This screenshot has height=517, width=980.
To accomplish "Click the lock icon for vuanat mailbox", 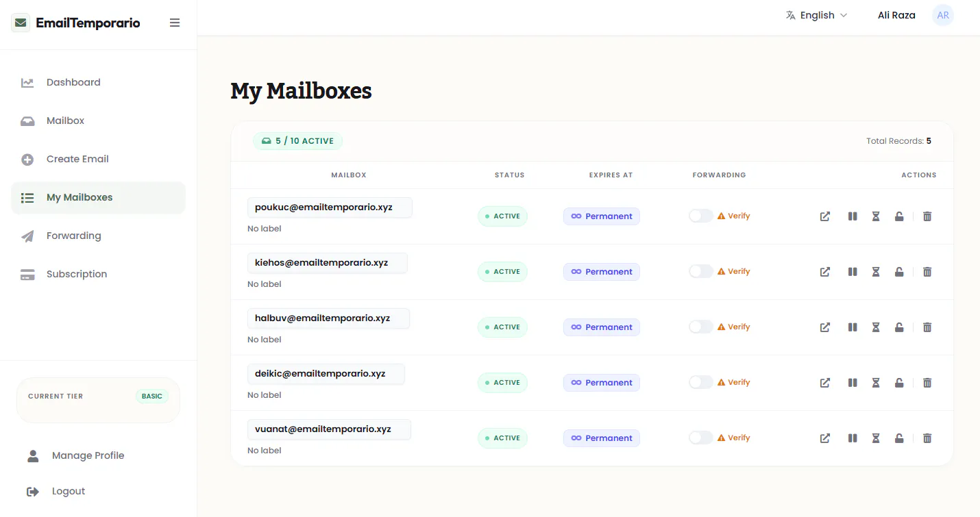I will tap(899, 438).
